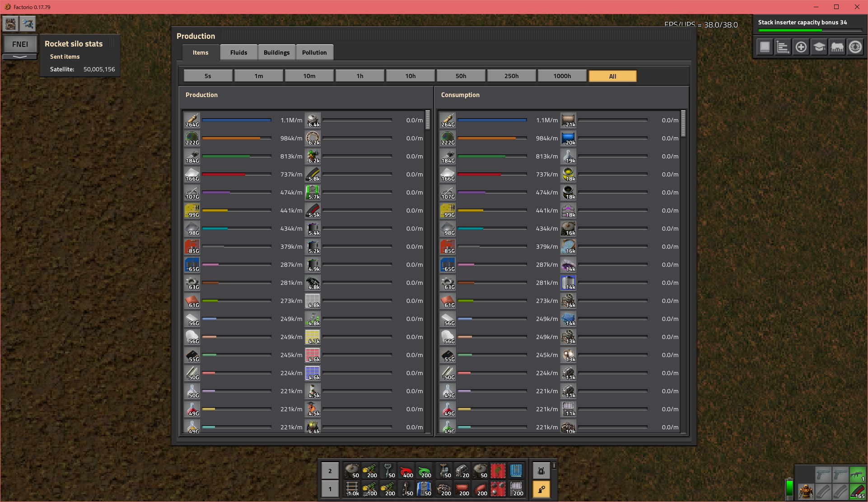The height and width of the screenshot is (502, 868).
Task: Switch to the Pollution tab
Action: (x=314, y=52)
